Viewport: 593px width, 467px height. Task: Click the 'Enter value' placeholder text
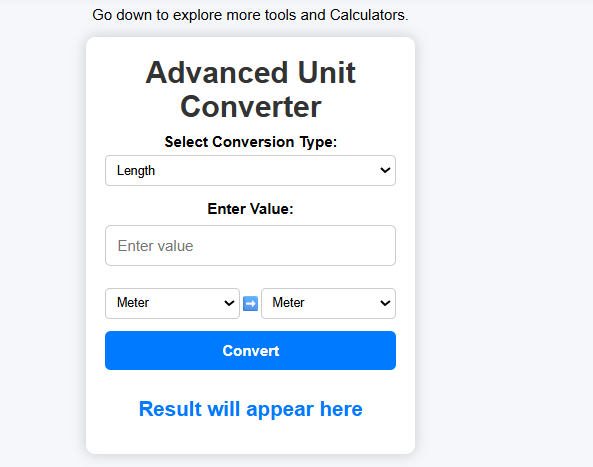pyautogui.click(x=155, y=246)
